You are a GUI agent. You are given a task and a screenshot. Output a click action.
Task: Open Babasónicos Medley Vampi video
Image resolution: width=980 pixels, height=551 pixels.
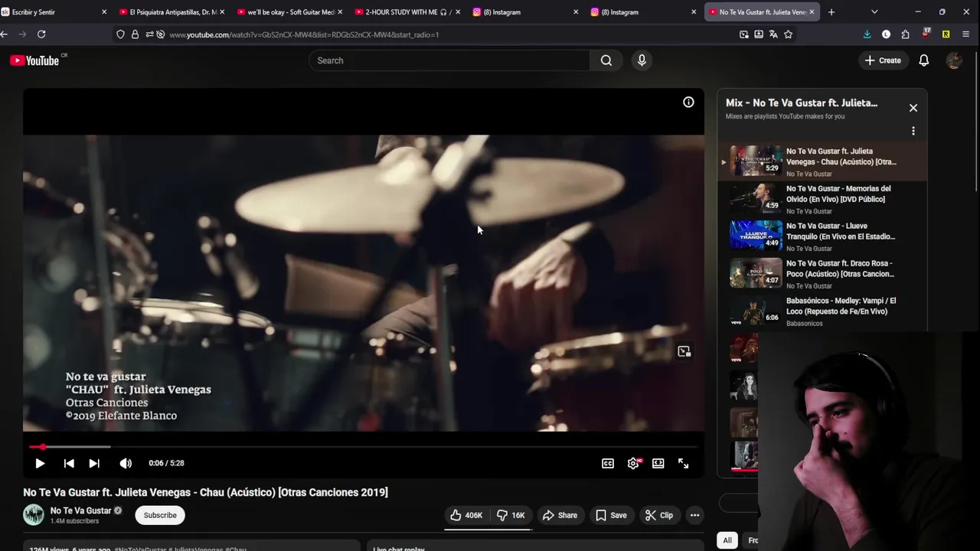coord(822,311)
